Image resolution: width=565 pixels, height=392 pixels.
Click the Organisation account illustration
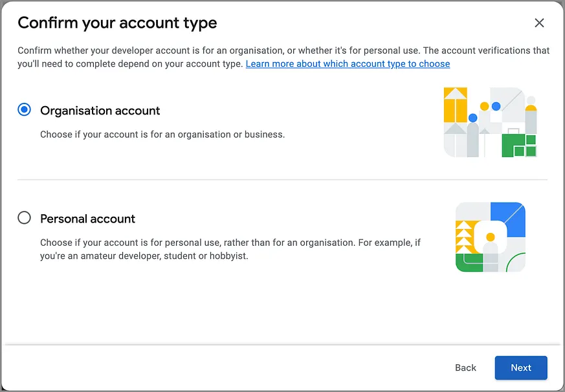pos(491,122)
